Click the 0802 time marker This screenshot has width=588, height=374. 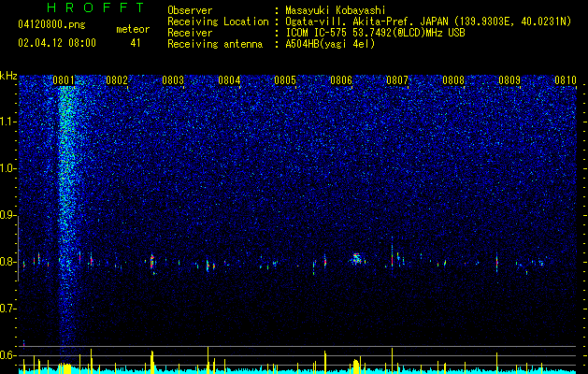pyautogui.click(x=117, y=80)
